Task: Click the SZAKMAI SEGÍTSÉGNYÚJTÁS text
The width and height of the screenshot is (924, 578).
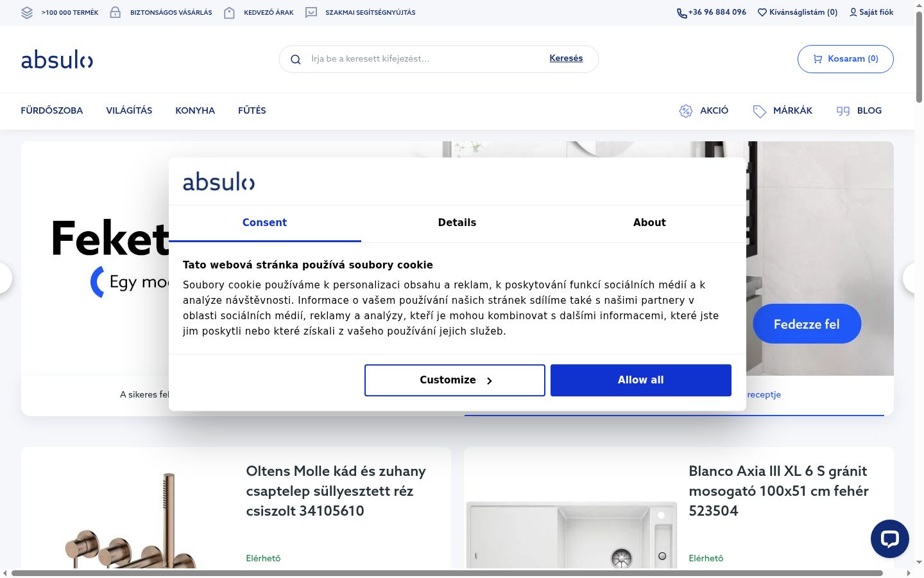Action: [x=370, y=13]
